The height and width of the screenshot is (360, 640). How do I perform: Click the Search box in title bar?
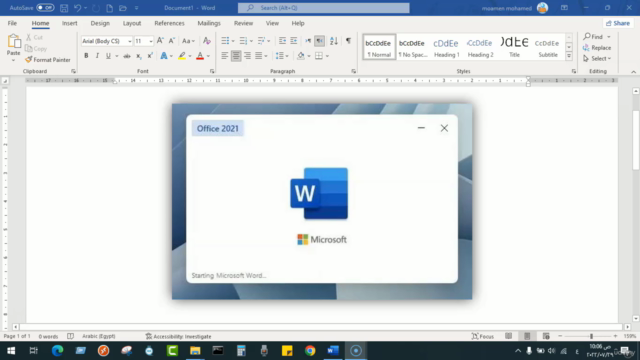click(324, 8)
